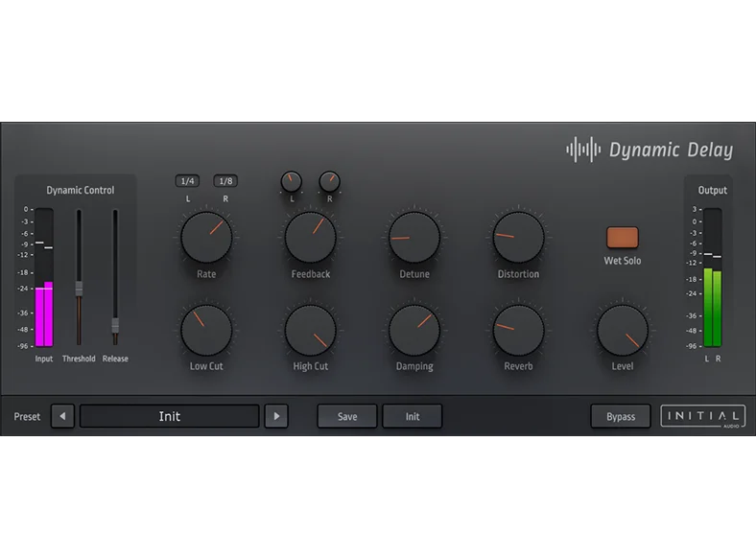Click the High Cut knob
The image size is (756, 557).
click(311, 330)
